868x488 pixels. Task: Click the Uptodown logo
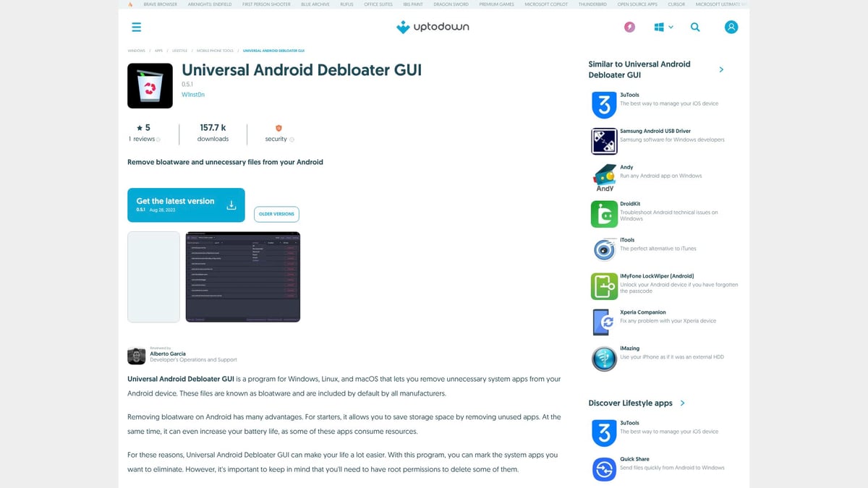[x=432, y=27]
